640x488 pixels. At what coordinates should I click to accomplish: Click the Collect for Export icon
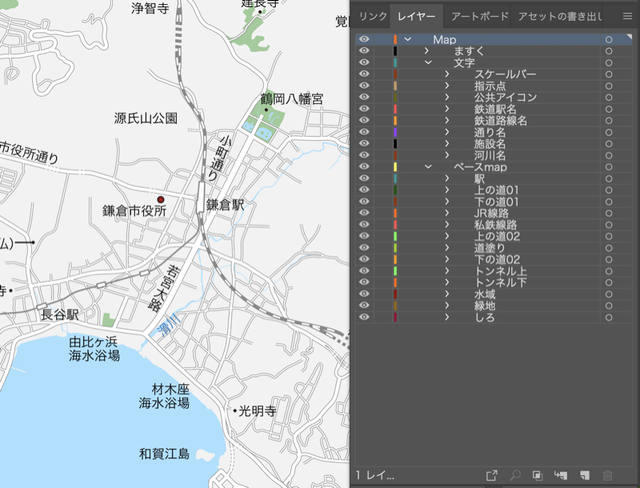492,475
